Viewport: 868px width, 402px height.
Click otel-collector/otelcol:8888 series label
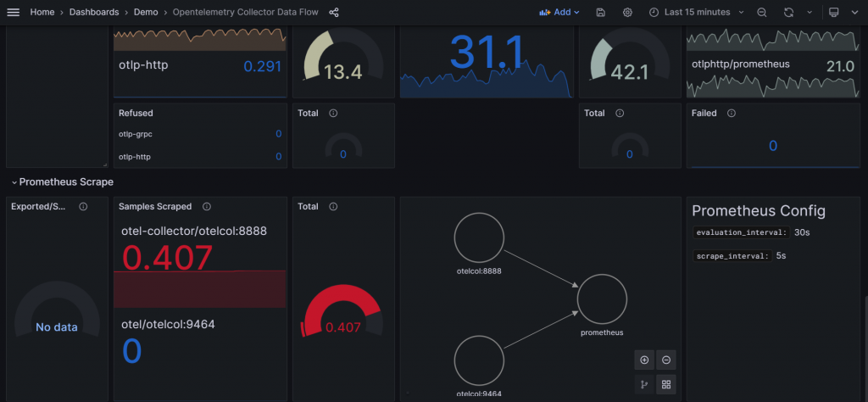click(x=194, y=231)
